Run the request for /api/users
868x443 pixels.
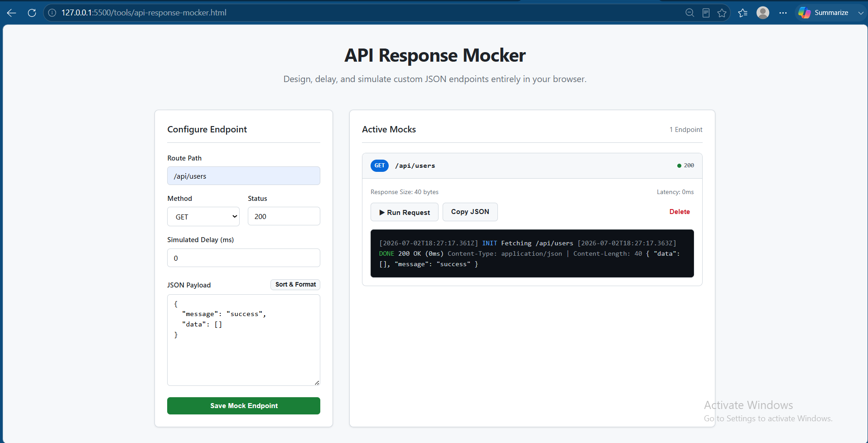tap(405, 212)
